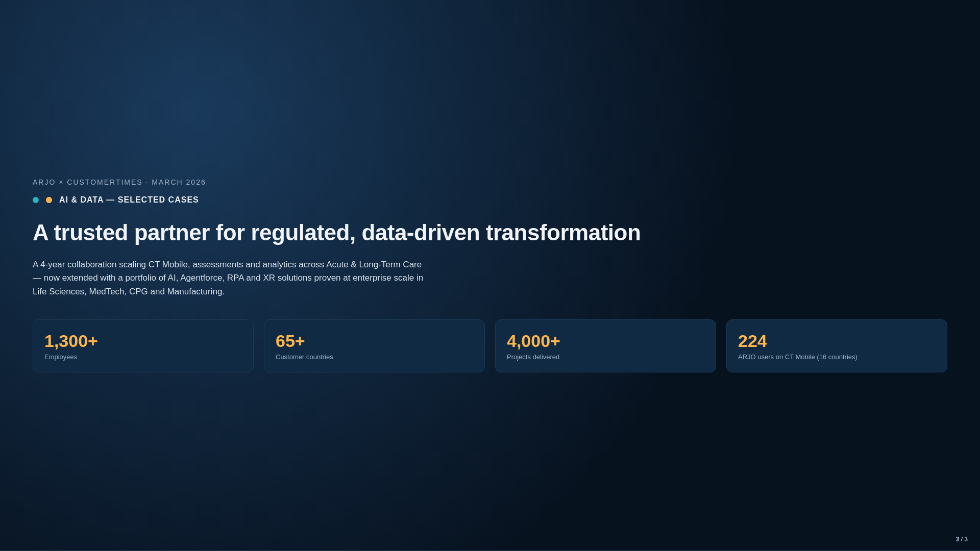The height and width of the screenshot is (551, 980).
Task: Click the orange dot beside the section label
Action: [49, 200]
